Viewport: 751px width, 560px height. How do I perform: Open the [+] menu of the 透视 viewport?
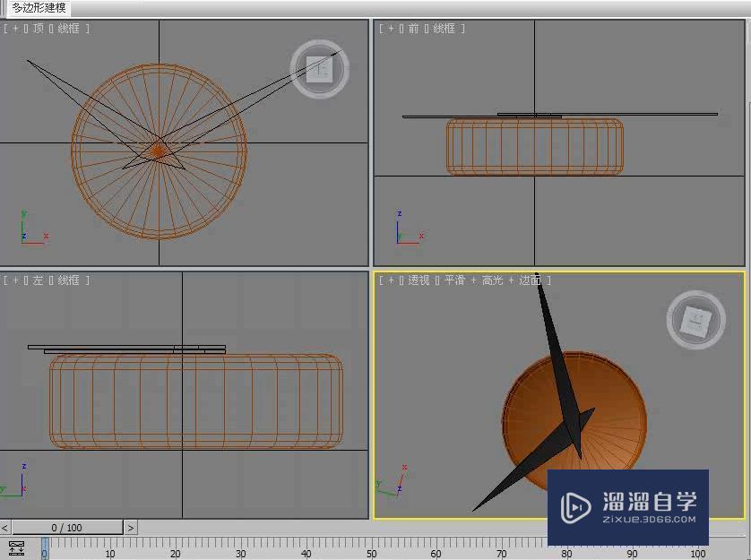pos(391,280)
